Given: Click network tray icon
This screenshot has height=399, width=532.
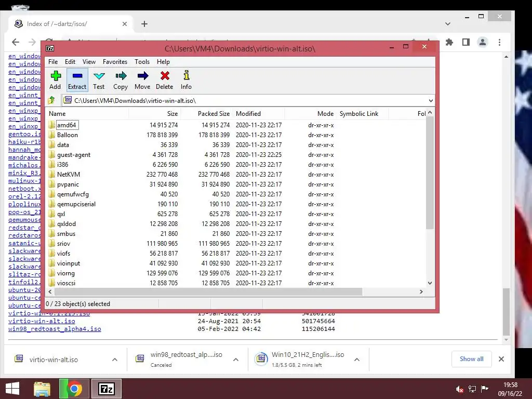Looking at the screenshot, I should [472, 389].
